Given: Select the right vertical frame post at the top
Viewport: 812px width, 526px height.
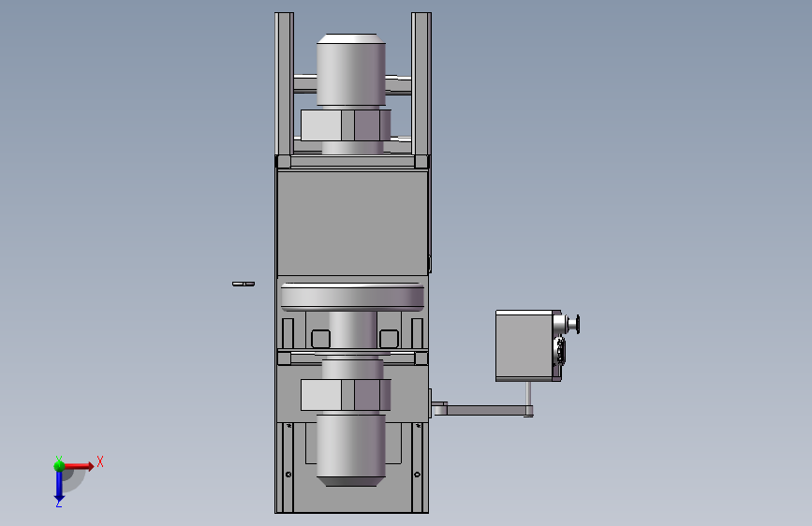Looking at the screenshot, I should [x=421, y=84].
